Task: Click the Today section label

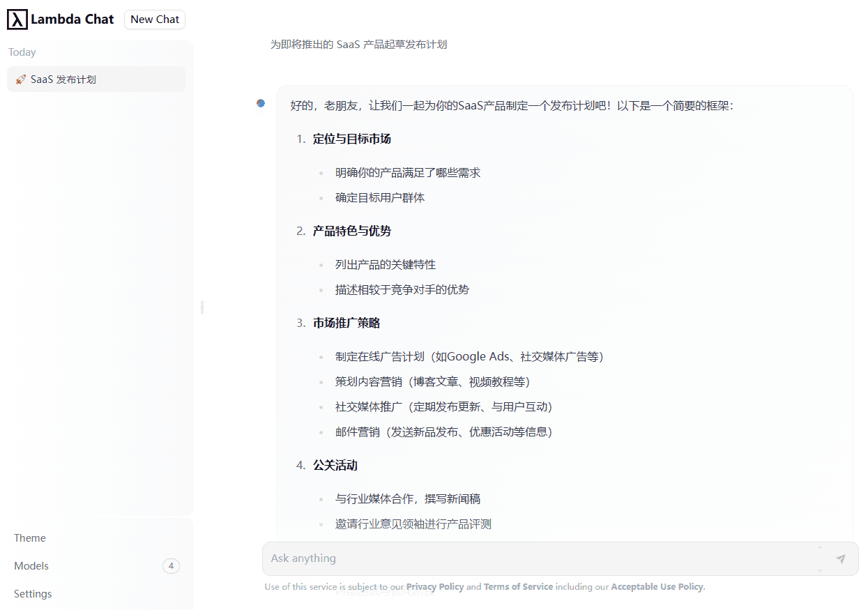Action: [22, 52]
